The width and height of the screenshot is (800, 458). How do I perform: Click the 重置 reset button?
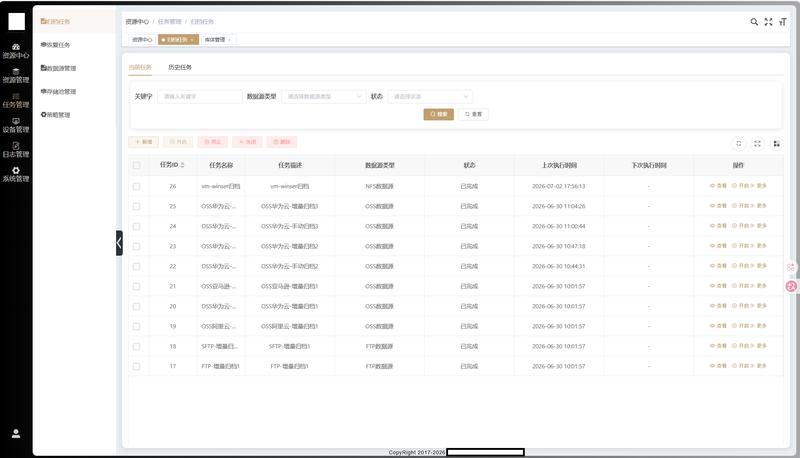pyautogui.click(x=473, y=114)
